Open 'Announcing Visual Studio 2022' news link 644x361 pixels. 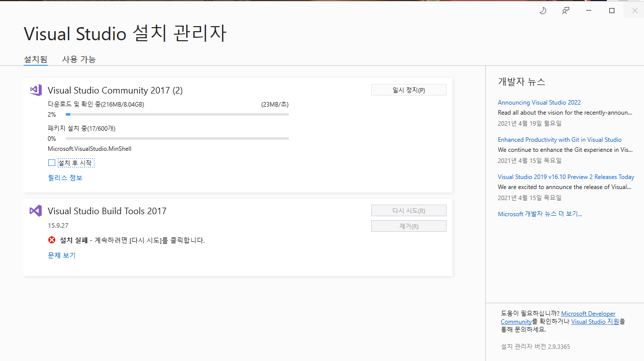click(539, 103)
